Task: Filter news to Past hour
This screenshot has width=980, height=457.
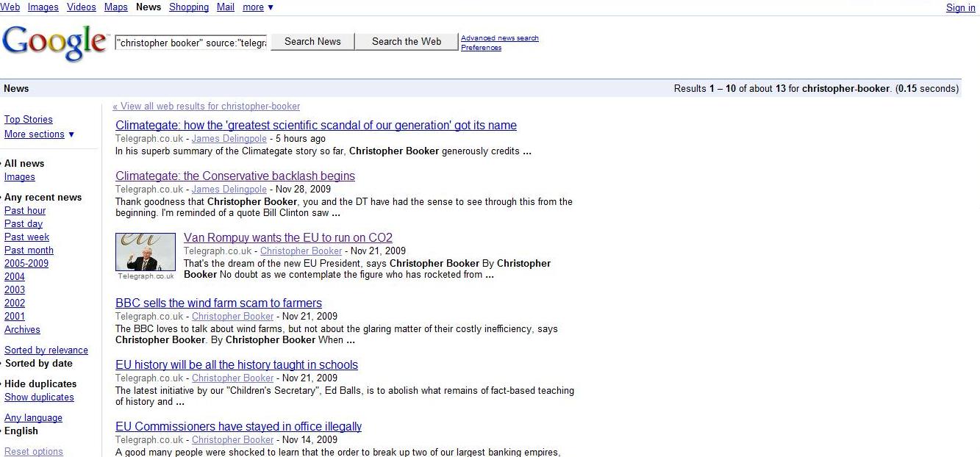Action: [x=25, y=211]
